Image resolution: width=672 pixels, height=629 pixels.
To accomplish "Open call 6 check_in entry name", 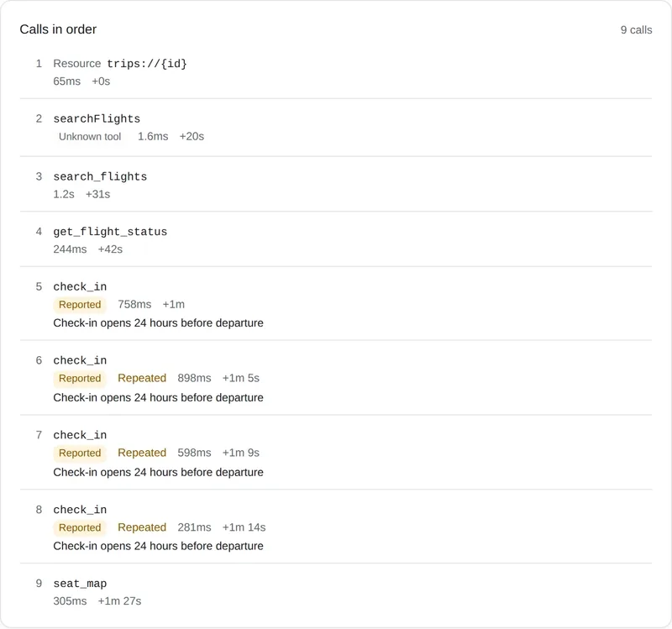I will 80,360.
